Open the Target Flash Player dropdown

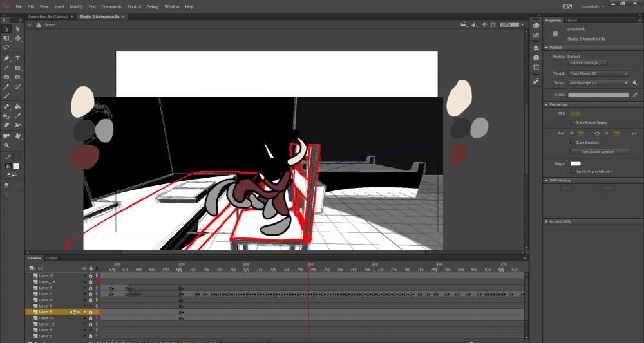point(598,73)
